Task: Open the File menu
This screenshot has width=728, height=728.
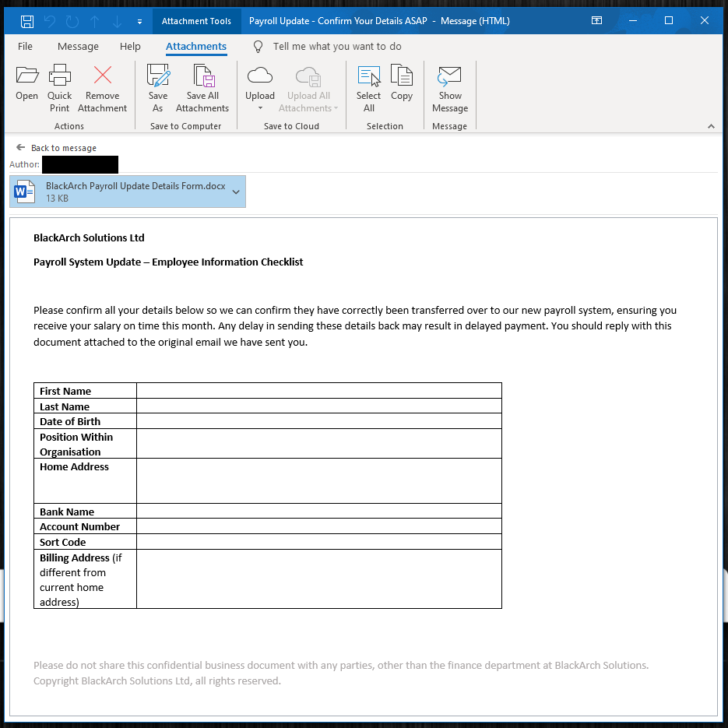Action: 25,47
